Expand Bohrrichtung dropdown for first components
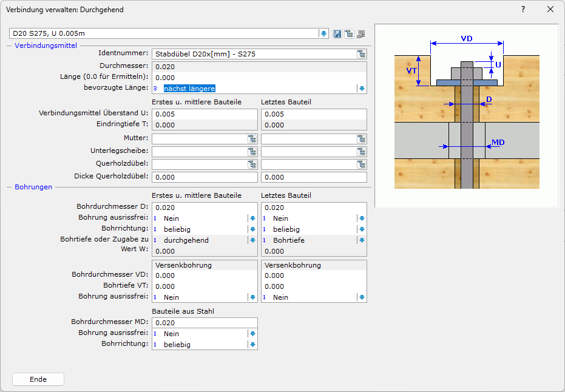Viewport: 565px width, 392px height. 252,229
